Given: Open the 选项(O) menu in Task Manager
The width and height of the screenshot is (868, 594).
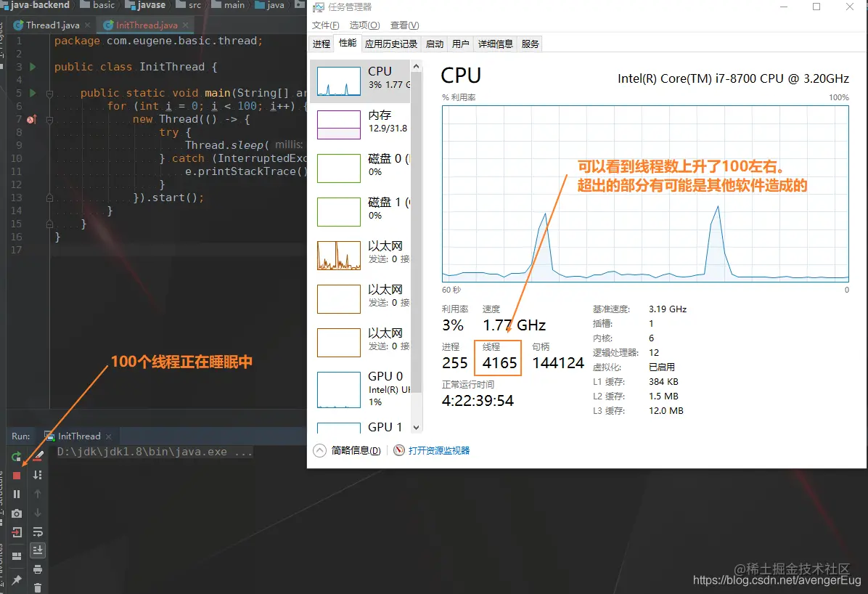Looking at the screenshot, I should coord(365,25).
